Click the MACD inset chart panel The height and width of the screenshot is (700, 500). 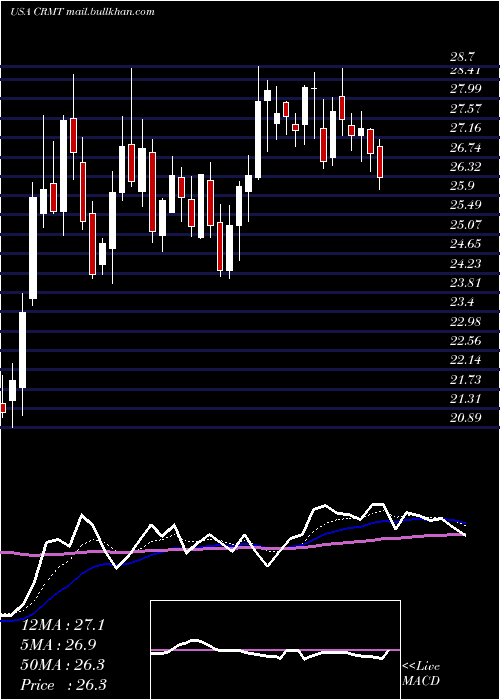275,650
